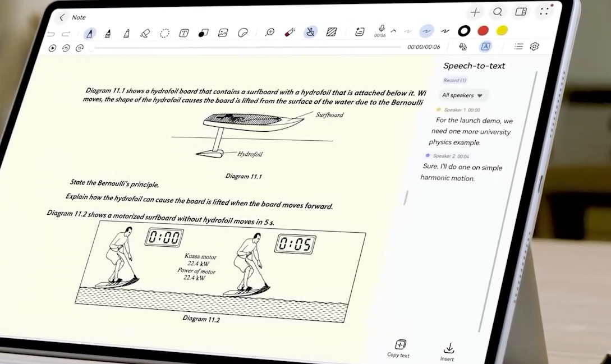
Task: Insert an image into the note
Action: point(223,33)
